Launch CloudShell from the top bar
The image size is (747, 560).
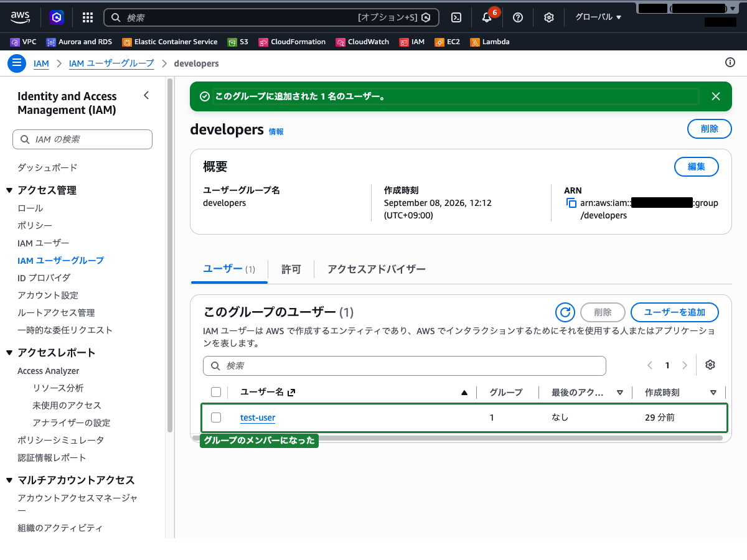coord(456,17)
